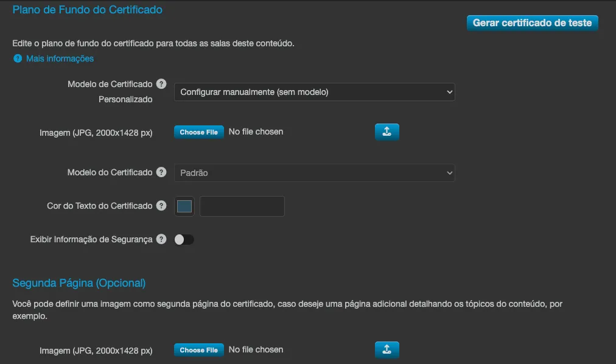Viewport: 616px width, 364px height.
Task: Click help icon next to 'Modelo de Certificado Personalizado'
Action: pos(161,83)
